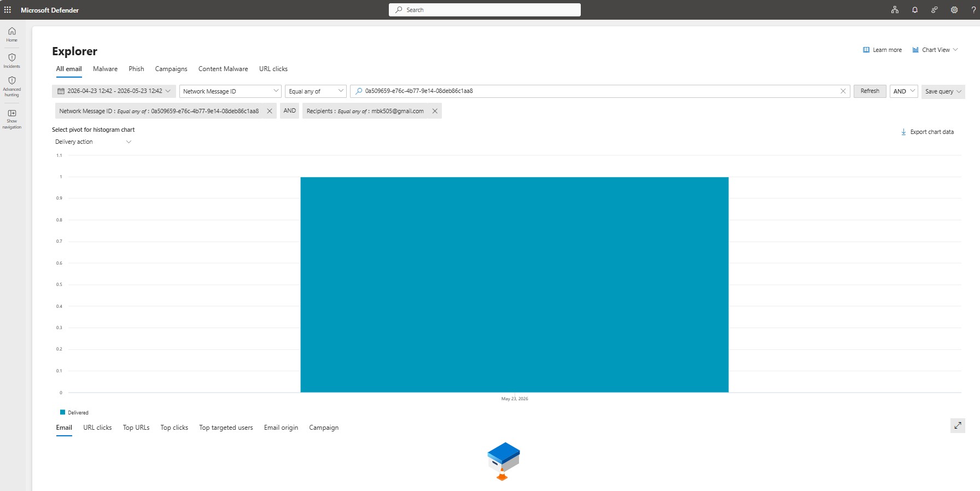This screenshot has height=491, width=980.
Task: Select the Top clicks tab
Action: tap(174, 428)
